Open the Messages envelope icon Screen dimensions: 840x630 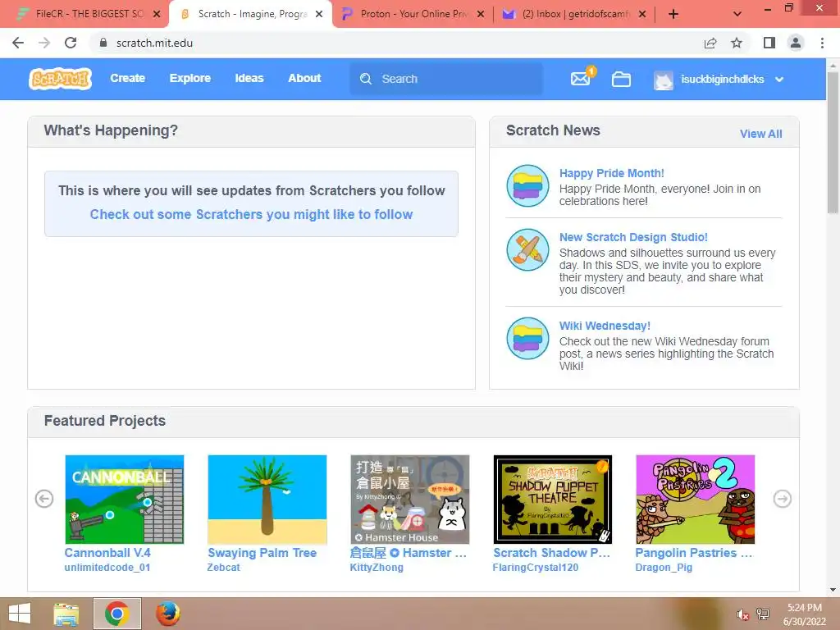pos(580,79)
